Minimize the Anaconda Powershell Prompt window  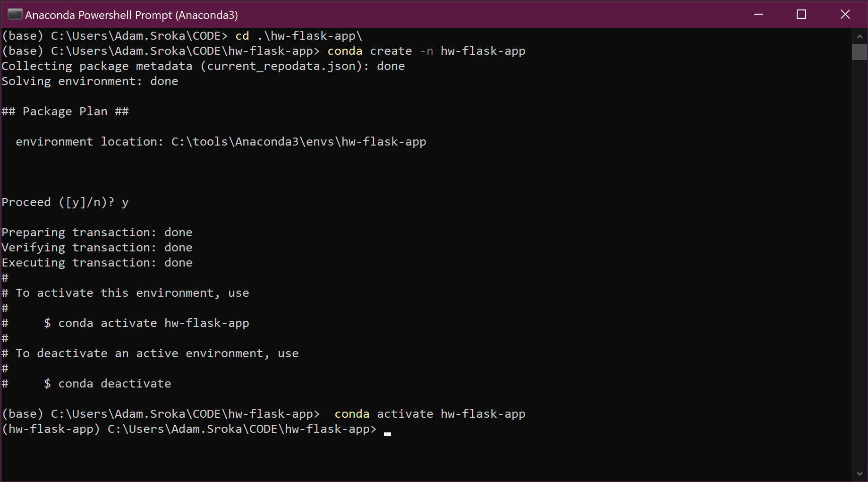[x=758, y=14]
